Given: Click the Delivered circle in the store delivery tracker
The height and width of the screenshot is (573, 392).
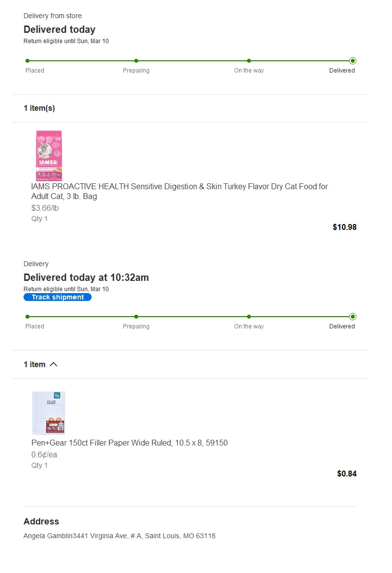Looking at the screenshot, I should coord(353,61).
